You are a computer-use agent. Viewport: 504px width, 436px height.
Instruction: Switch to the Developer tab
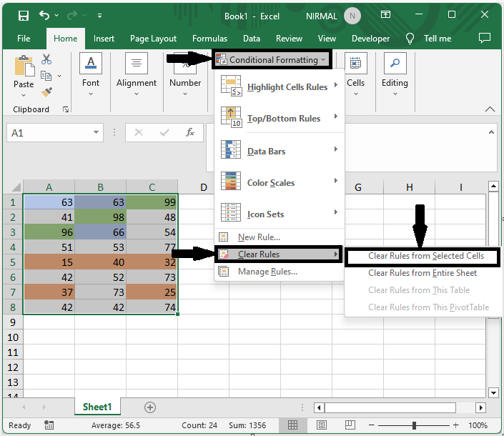pyautogui.click(x=370, y=39)
